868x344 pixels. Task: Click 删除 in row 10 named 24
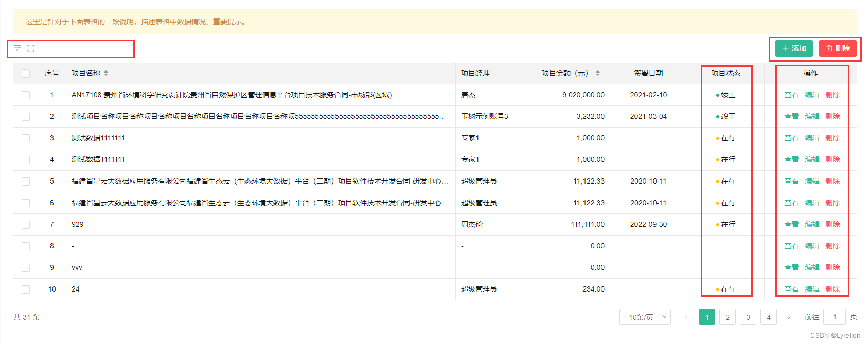click(x=832, y=289)
